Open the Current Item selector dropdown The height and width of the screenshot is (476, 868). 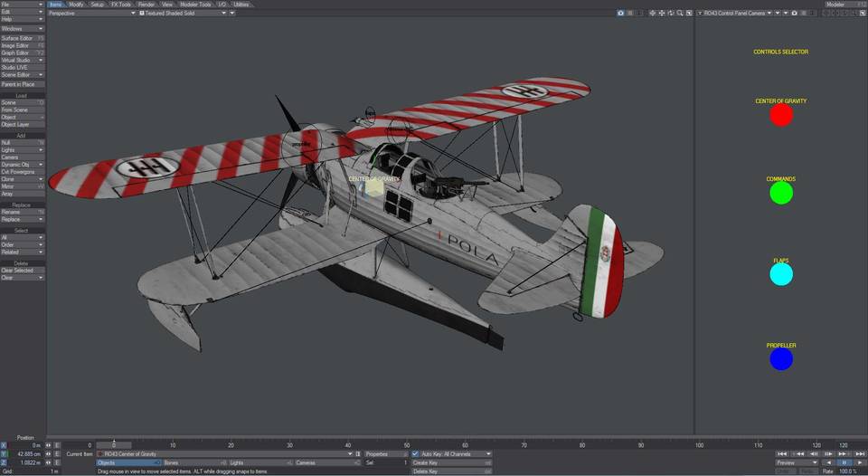pyautogui.click(x=225, y=454)
